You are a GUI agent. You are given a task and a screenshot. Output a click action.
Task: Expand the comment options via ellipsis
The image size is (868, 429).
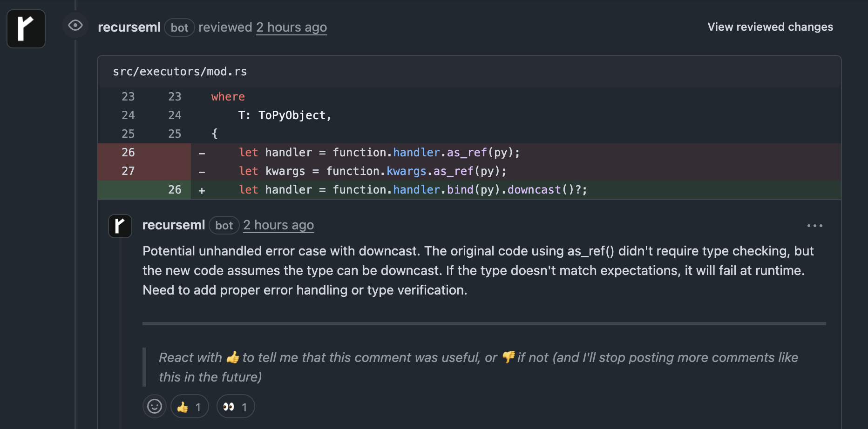[814, 226]
